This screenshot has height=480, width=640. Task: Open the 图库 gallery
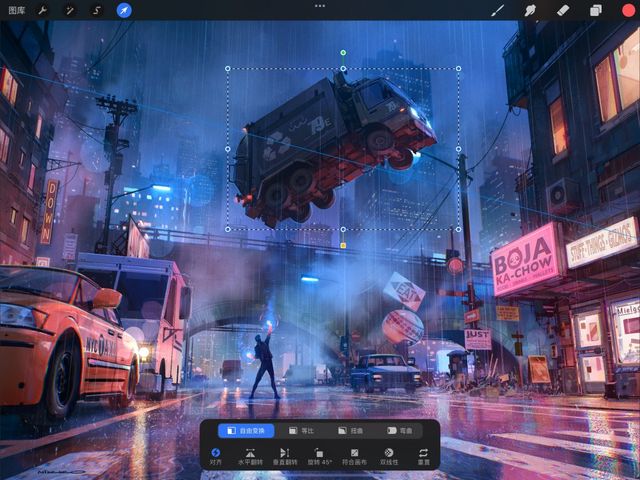17,10
